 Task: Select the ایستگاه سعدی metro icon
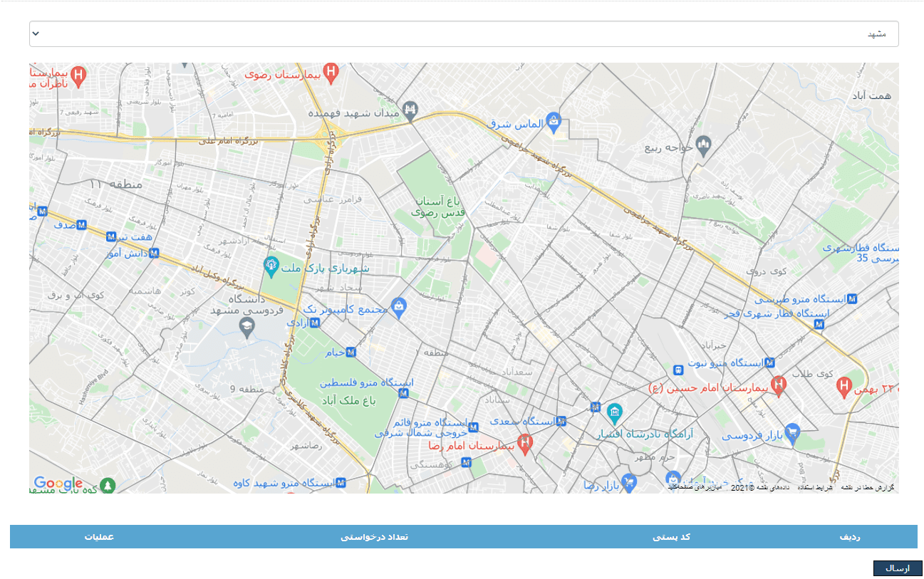point(561,421)
